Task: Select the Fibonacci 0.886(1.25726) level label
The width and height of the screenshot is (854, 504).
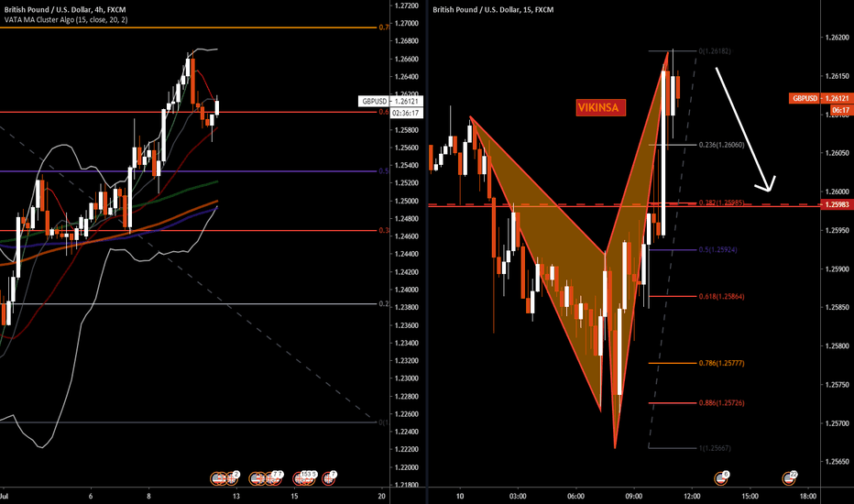Action: [722, 403]
